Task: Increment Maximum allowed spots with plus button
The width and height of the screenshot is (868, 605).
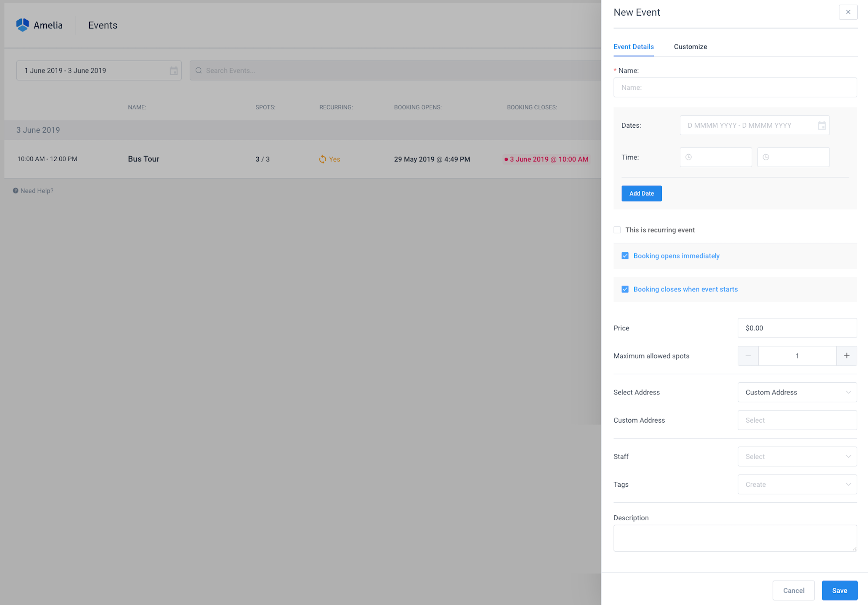Action: click(846, 356)
